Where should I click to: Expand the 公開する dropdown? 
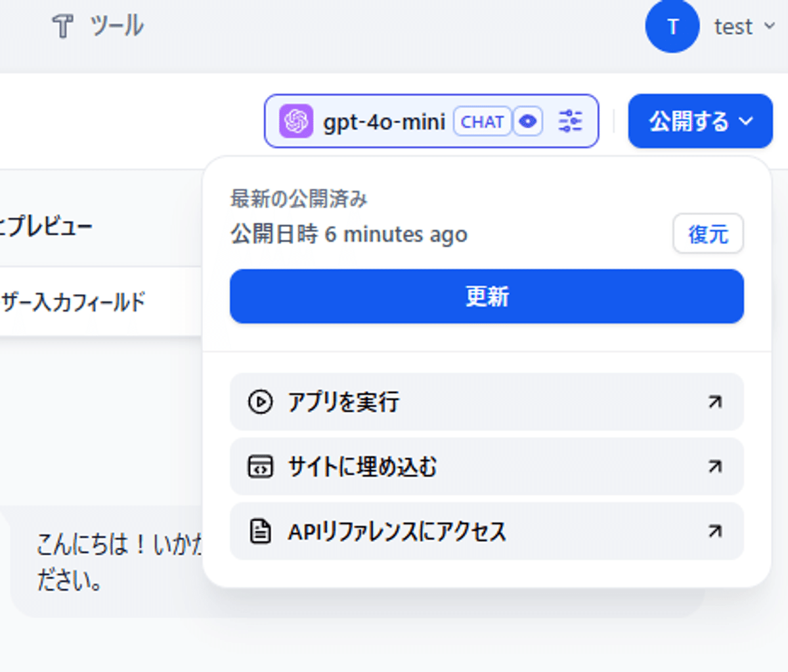click(699, 121)
